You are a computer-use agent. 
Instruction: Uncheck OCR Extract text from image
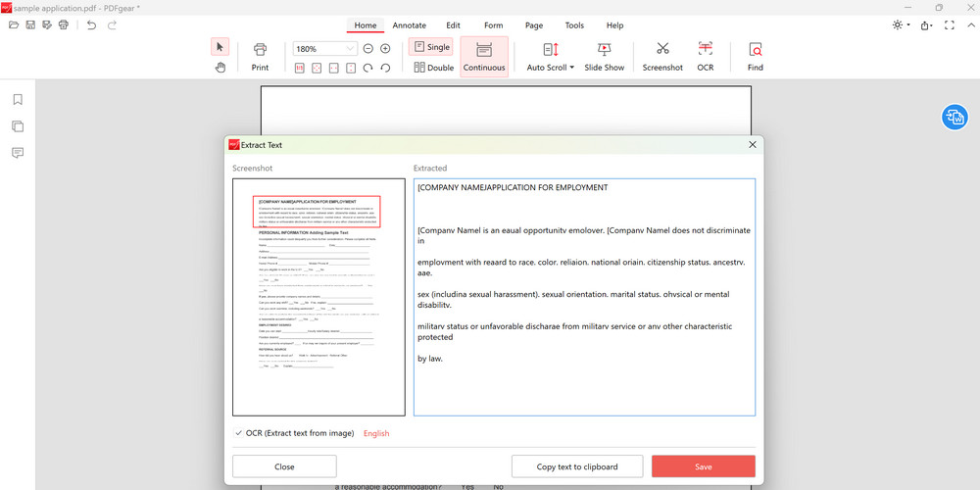point(239,433)
